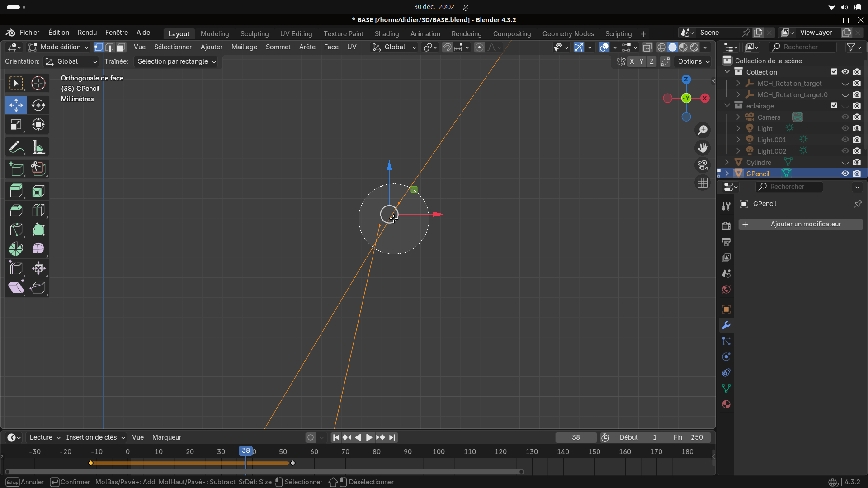This screenshot has width=868, height=488.
Task: Switch to the Sculpting workspace tab
Action: pyautogui.click(x=254, y=34)
